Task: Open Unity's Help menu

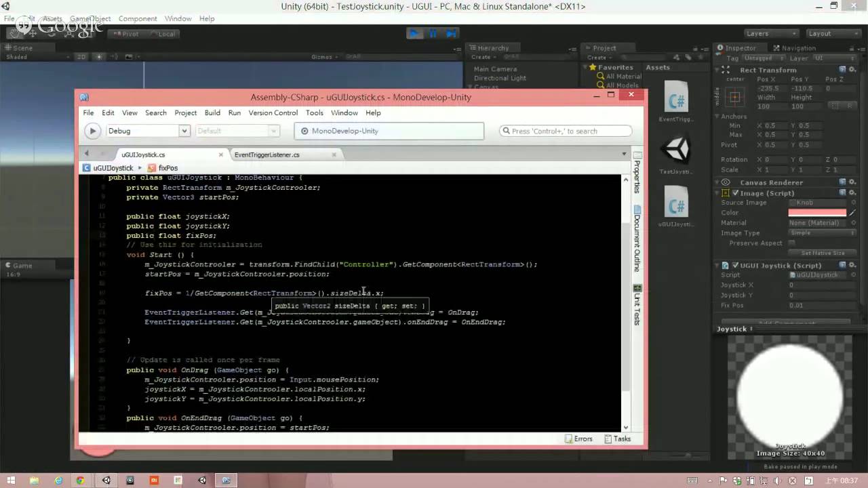Action: pyautogui.click(x=207, y=18)
